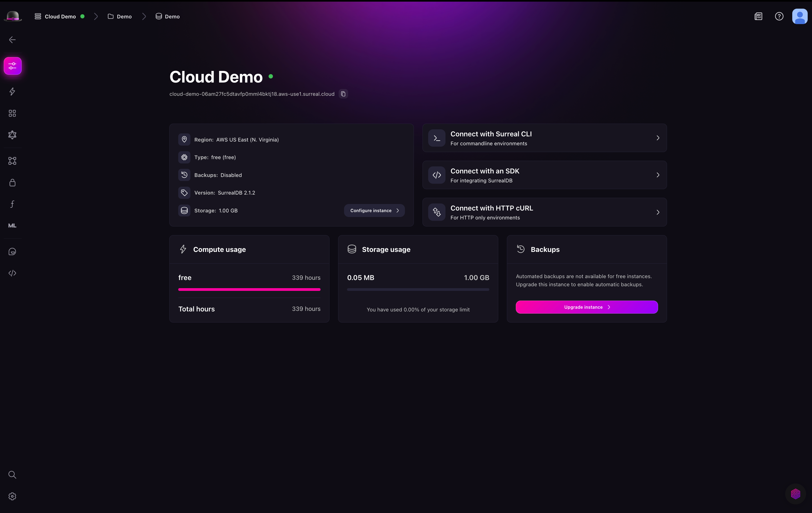Select the Functions view icon
812x513 pixels.
12,204
